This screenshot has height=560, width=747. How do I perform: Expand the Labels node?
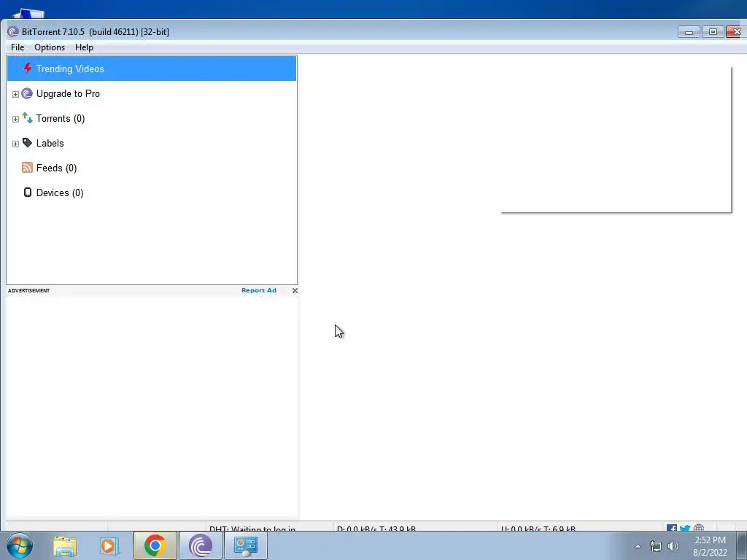(16, 144)
